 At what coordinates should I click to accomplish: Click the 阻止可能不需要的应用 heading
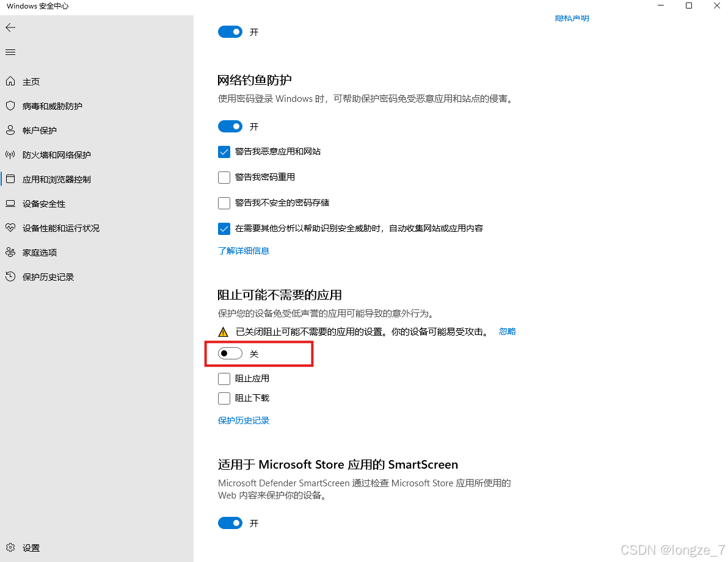tap(280, 295)
